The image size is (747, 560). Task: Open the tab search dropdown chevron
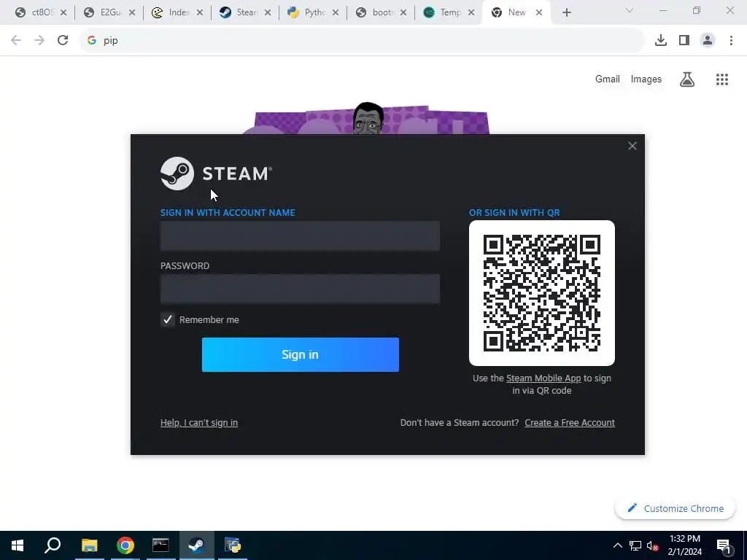coord(630,10)
